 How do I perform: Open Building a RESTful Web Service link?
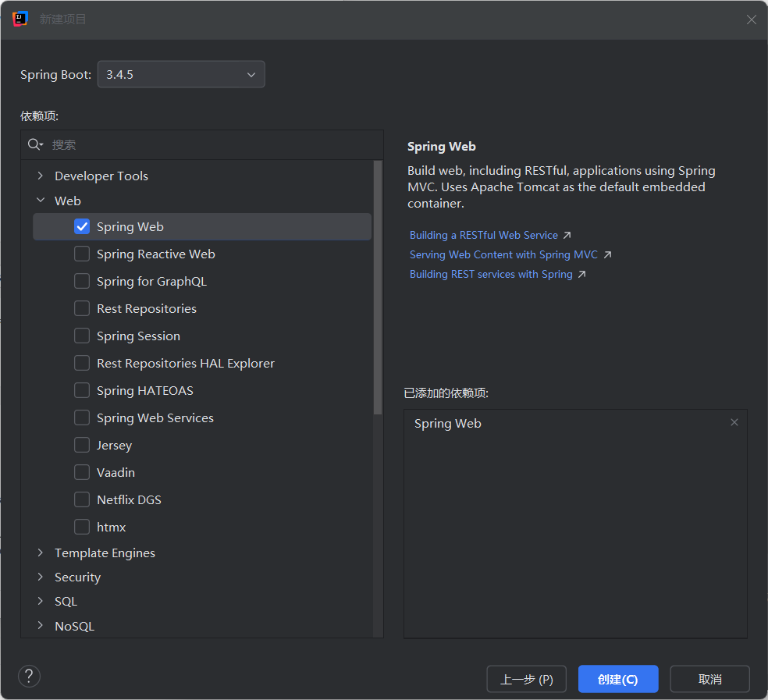(483, 235)
